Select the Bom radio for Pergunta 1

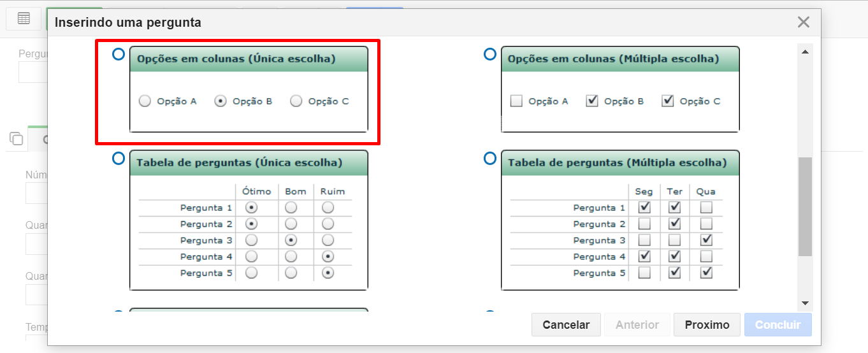click(x=291, y=207)
